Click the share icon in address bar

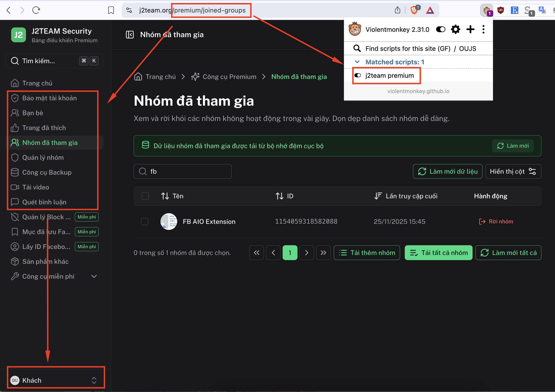pos(397,10)
